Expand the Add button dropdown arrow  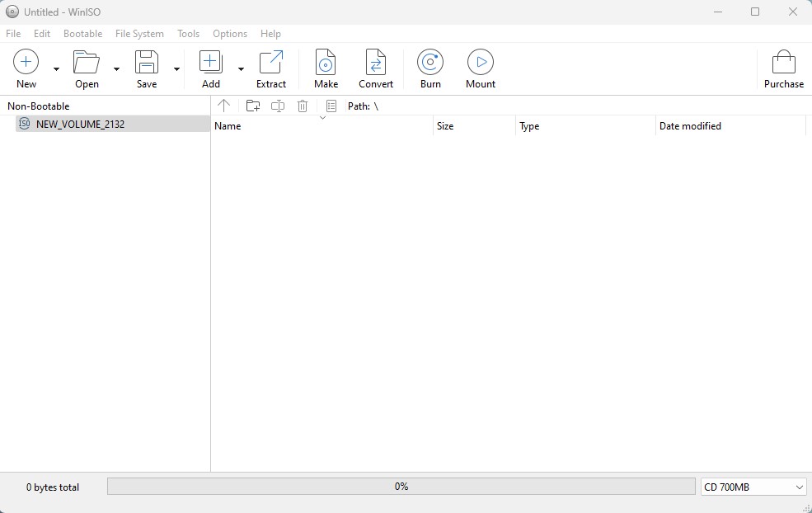click(241, 69)
